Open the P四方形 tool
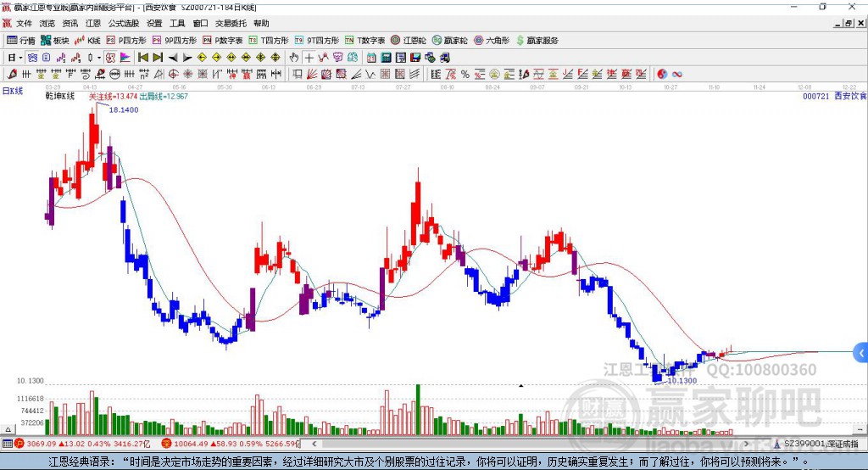Screen dimensions: 868x470 point(126,41)
